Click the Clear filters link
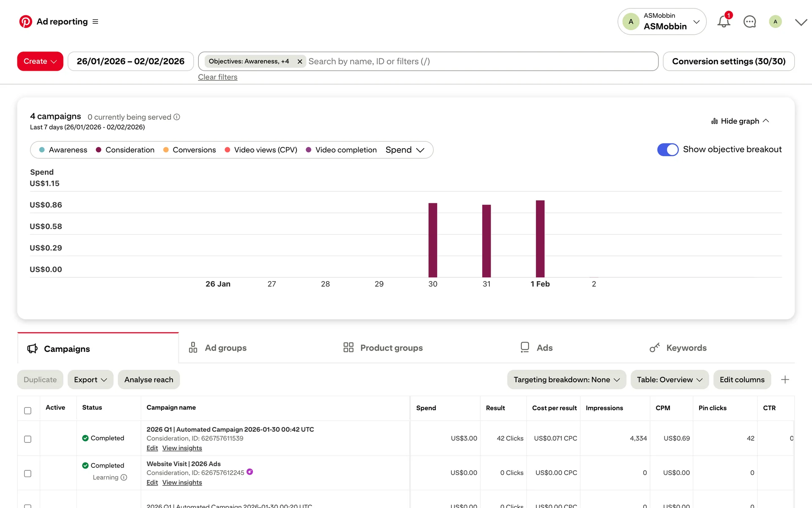Screen dimensions: 812x508 [x=217, y=77]
